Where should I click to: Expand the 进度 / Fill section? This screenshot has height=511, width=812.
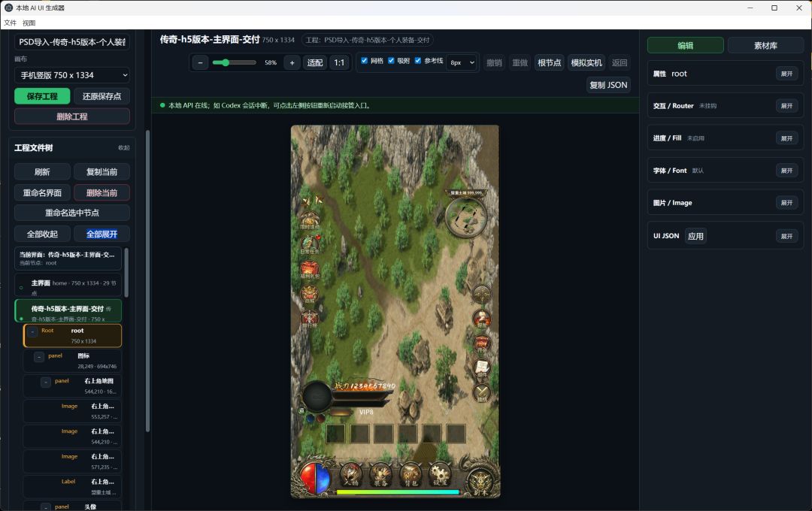click(x=786, y=138)
